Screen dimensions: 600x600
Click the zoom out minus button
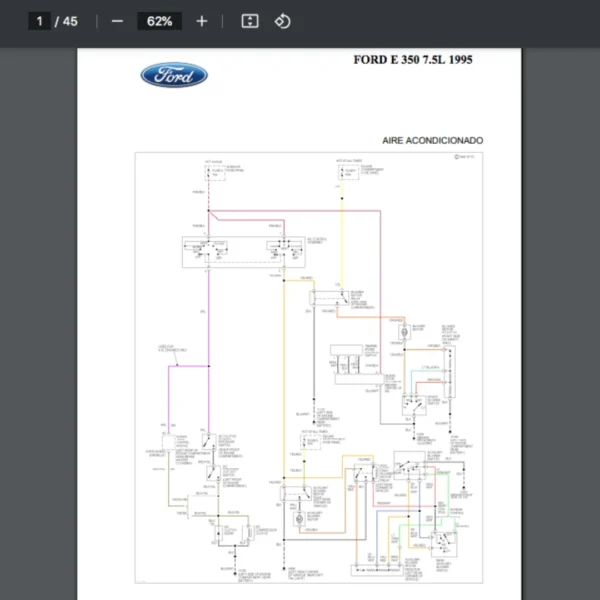tap(117, 21)
